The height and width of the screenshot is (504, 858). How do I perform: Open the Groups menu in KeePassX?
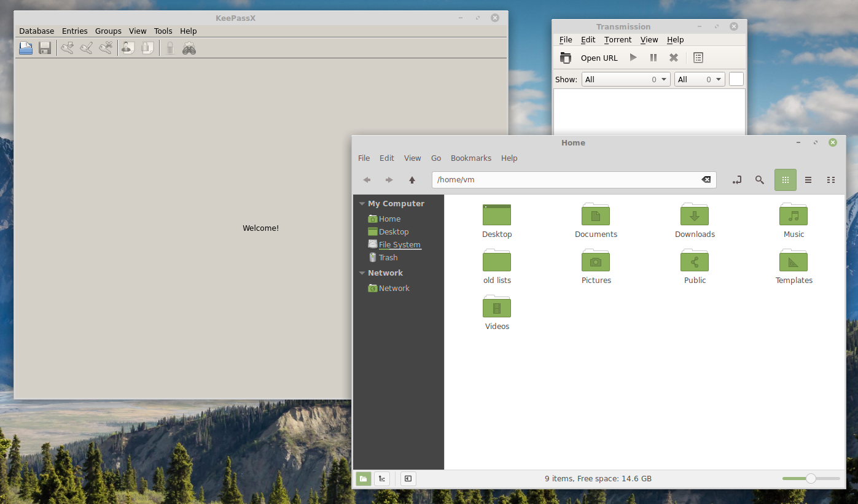108,31
